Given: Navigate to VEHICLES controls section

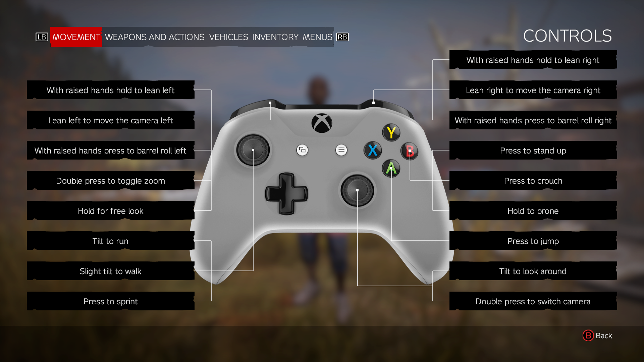Looking at the screenshot, I should coord(228,37).
